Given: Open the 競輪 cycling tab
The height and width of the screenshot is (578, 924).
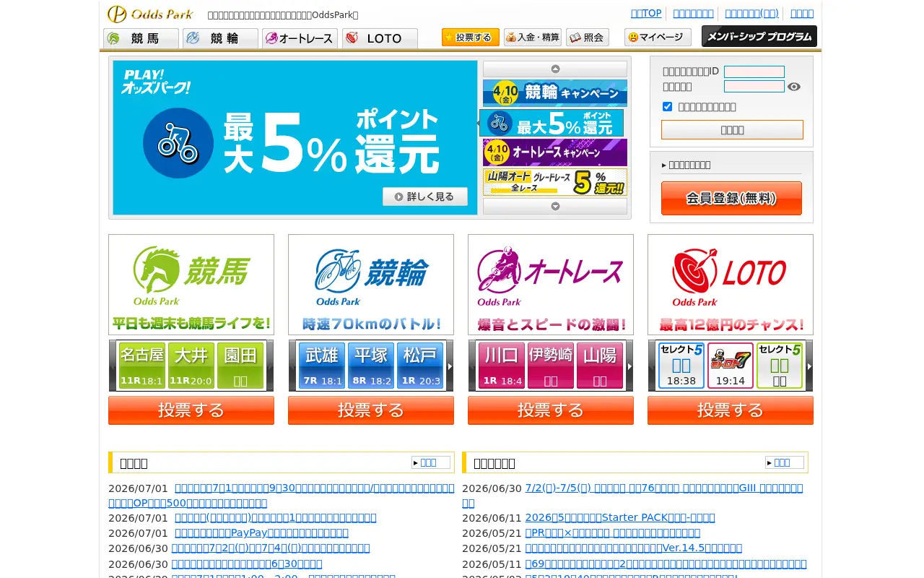Looking at the screenshot, I should coord(220,38).
